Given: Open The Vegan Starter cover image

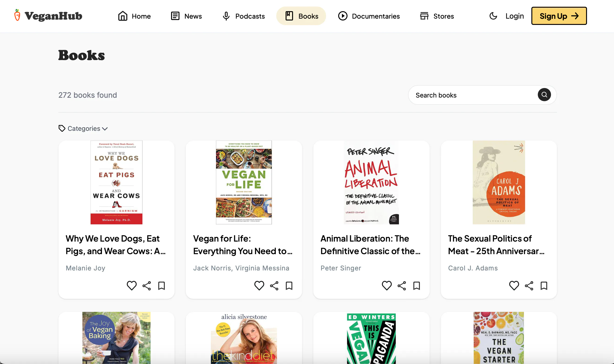Looking at the screenshot, I should 499,338.
